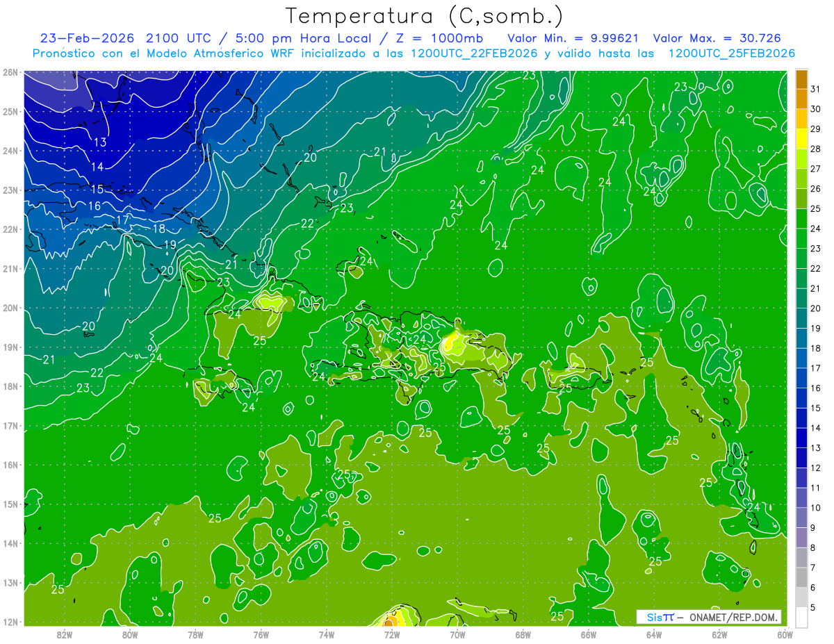Click the color scale label '28'
834x644 pixels.
pos(816,149)
